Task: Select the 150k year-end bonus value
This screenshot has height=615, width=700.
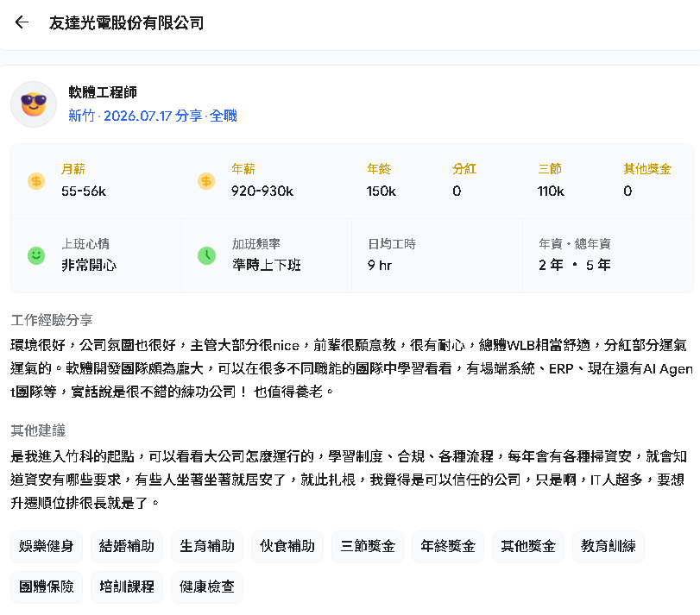Action: click(x=382, y=191)
